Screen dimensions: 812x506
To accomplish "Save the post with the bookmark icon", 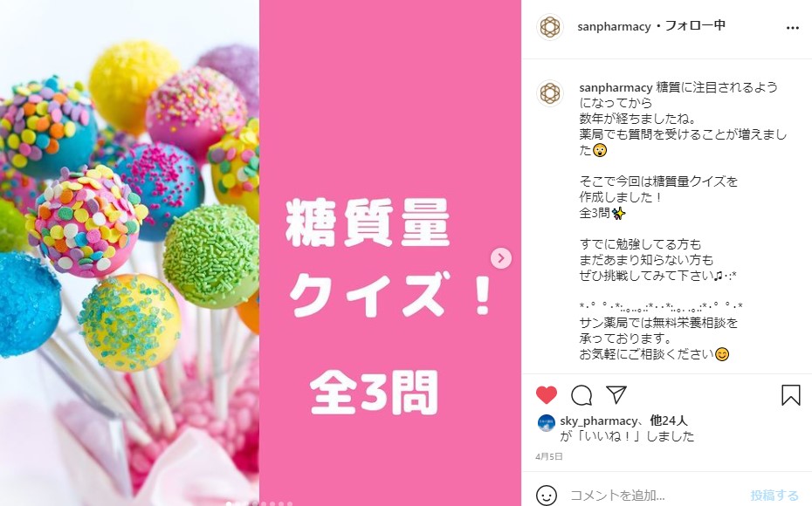I will pyautogui.click(x=790, y=394).
